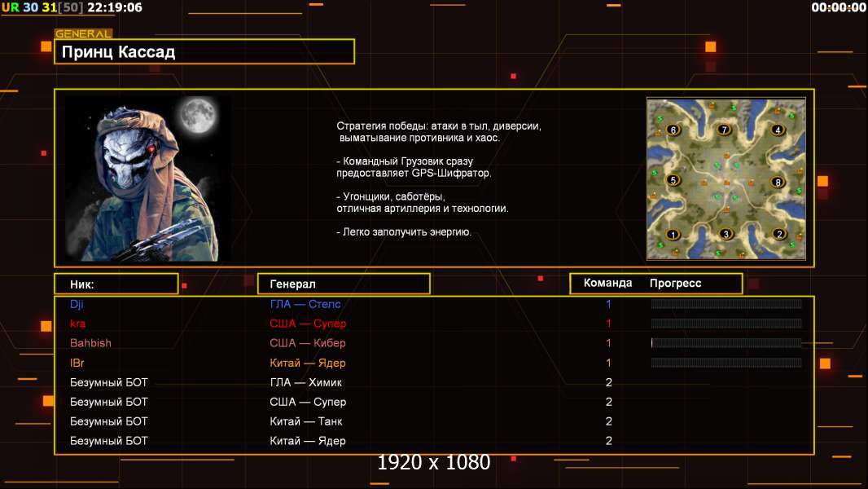Click 'ГЛА — Стелс' general of Dji
868x489 pixels.
[x=305, y=304]
